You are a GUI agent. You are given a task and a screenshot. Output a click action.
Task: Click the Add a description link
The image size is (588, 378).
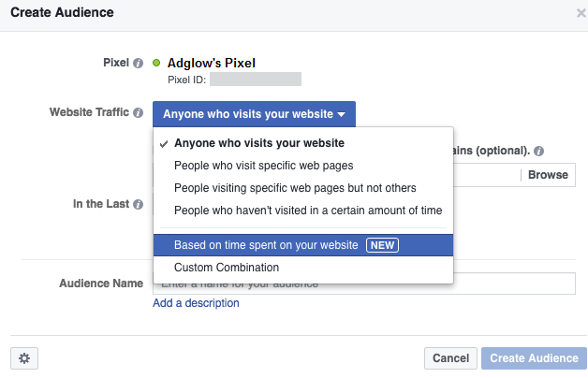196,303
